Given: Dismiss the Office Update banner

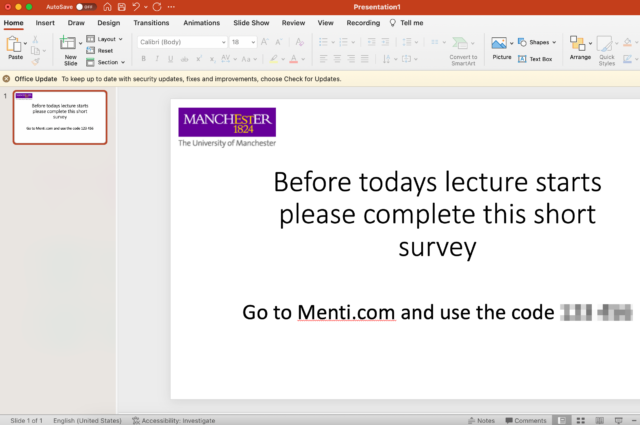Looking at the screenshot, I should tap(6, 79).
